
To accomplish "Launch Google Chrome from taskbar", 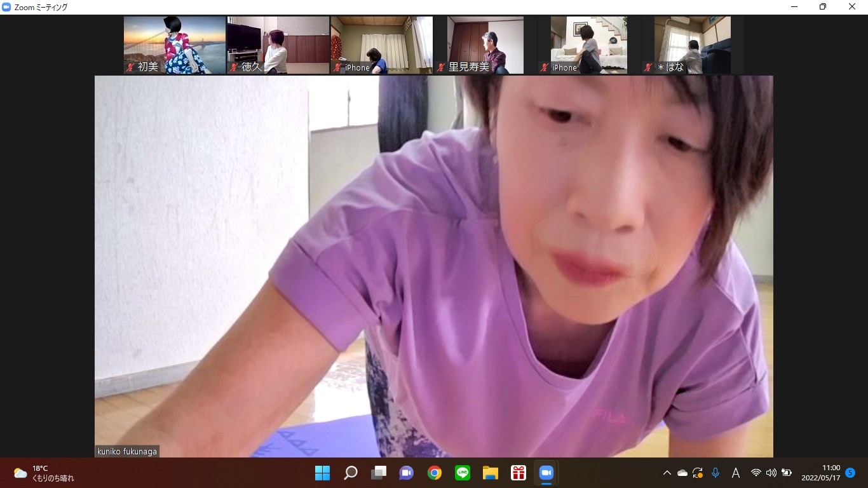I will (435, 473).
